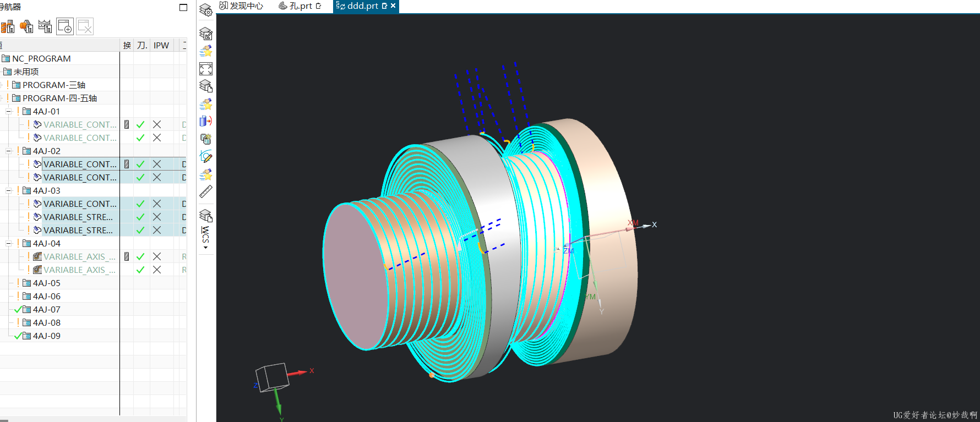Select second VARIABLE_CONT operation under 4AJ-01
Image resolution: width=980 pixels, height=422 pixels.
[x=80, y=138]
